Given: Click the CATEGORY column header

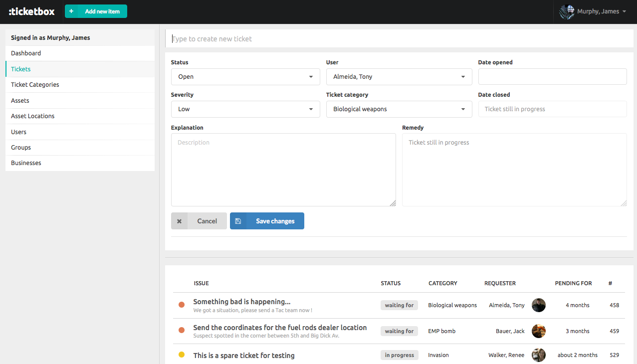Looking at the screenshot, I should pos(443,283).
